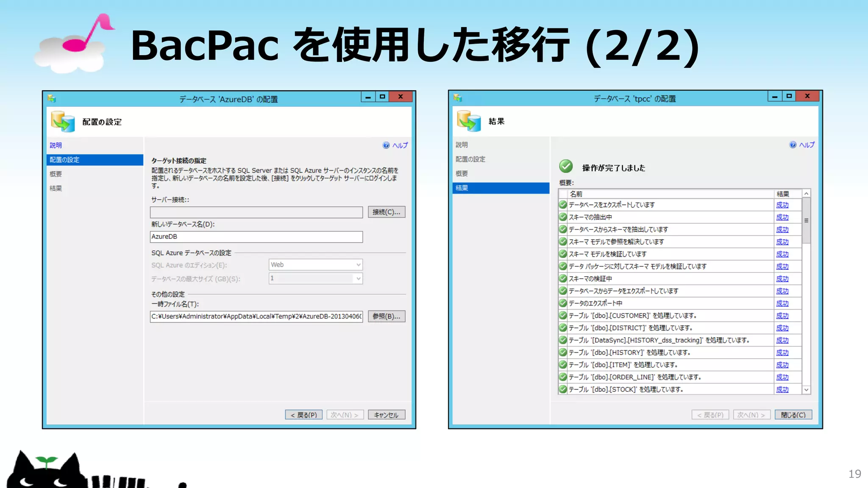Click the help icon in tpcc window
The height and width of the screenshot is (488, 868).
pyautogui.click(x=793, y=145)
